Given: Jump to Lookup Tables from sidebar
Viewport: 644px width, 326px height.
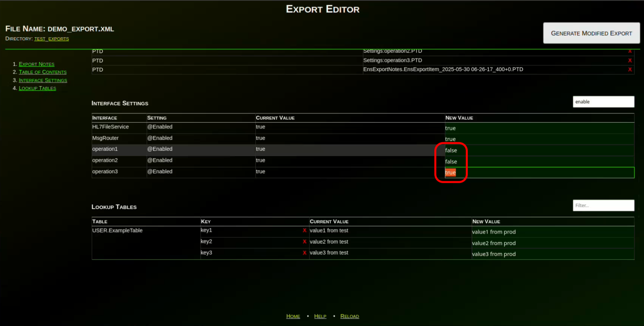Looking at the screenshot, I should [37, 88].
